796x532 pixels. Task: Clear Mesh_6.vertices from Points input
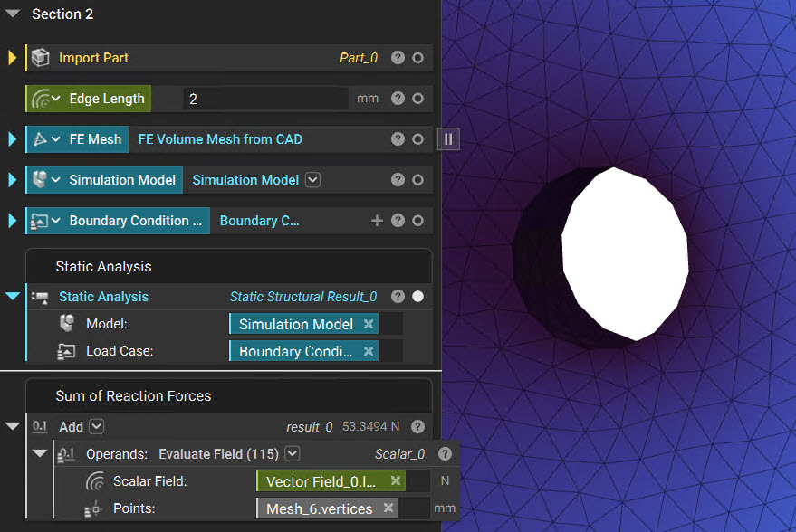coord(388,508)
